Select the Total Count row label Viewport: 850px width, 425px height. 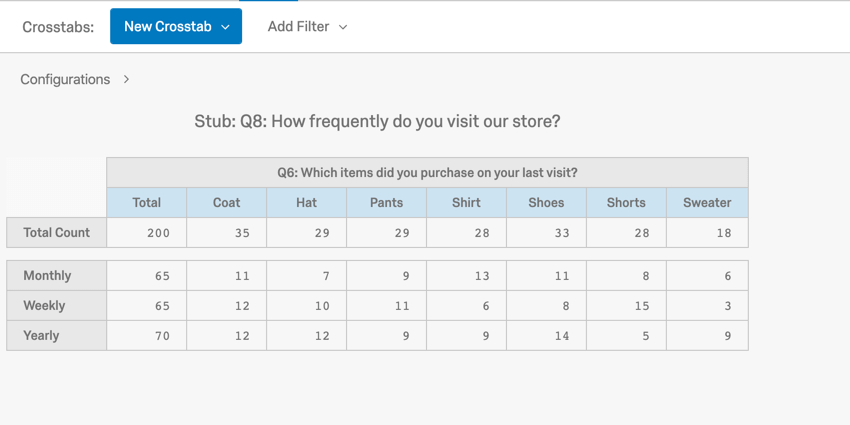[57, 232]
